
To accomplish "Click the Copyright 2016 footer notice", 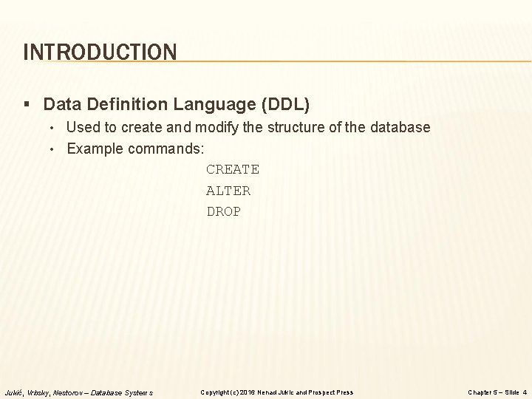I will [277, 392].
